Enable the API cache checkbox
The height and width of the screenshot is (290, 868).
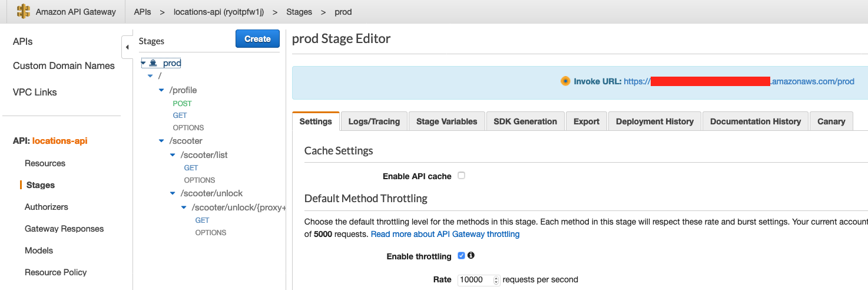[462, 176]
